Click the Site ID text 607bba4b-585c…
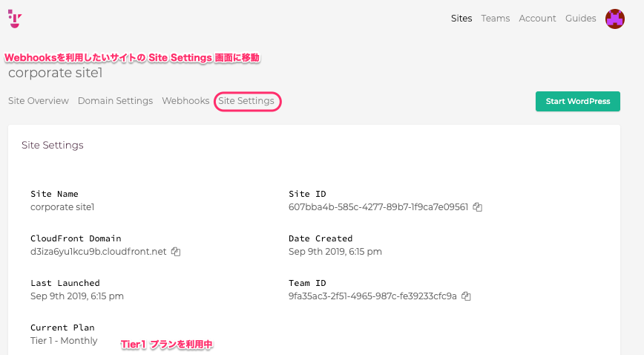 click(378, 207)
